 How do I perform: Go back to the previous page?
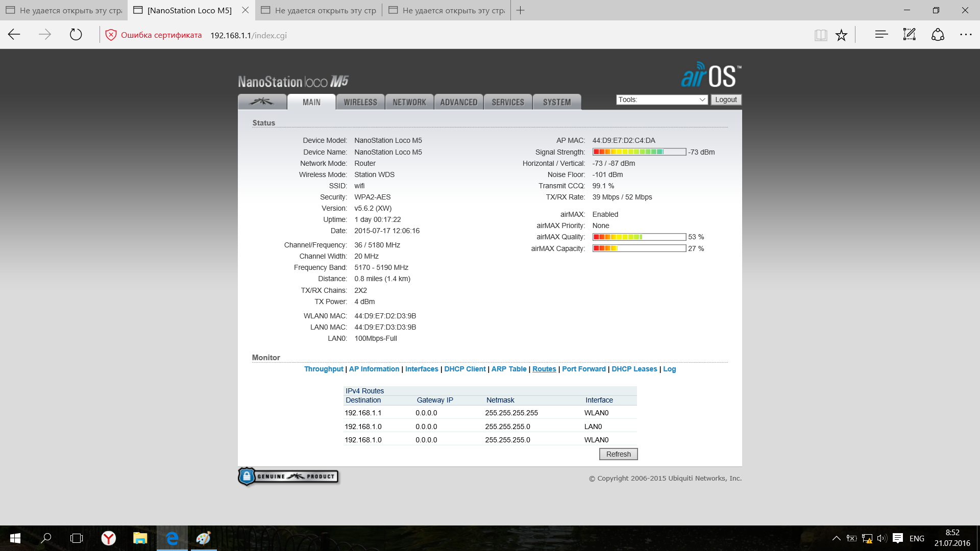14,35
